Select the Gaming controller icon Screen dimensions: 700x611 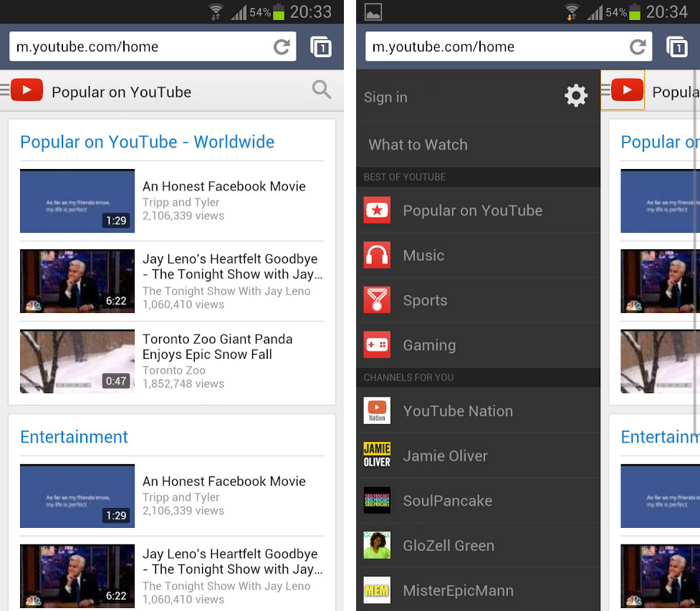(377, 345)
